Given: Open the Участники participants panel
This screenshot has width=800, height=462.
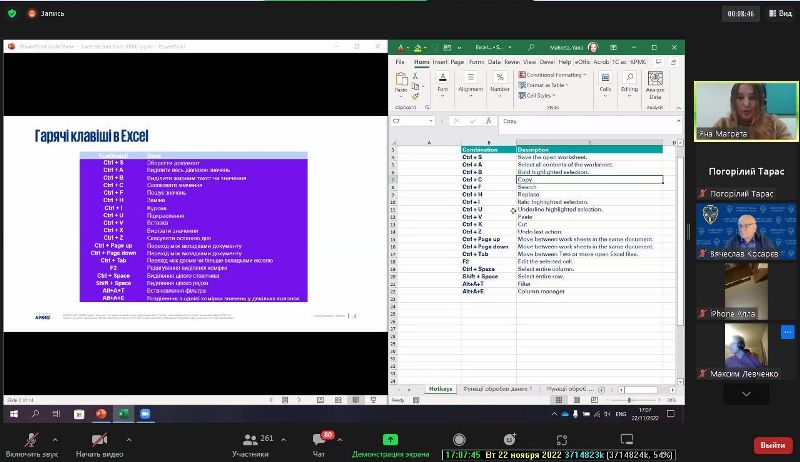Looking at the screenshot, I should point(250,443).
